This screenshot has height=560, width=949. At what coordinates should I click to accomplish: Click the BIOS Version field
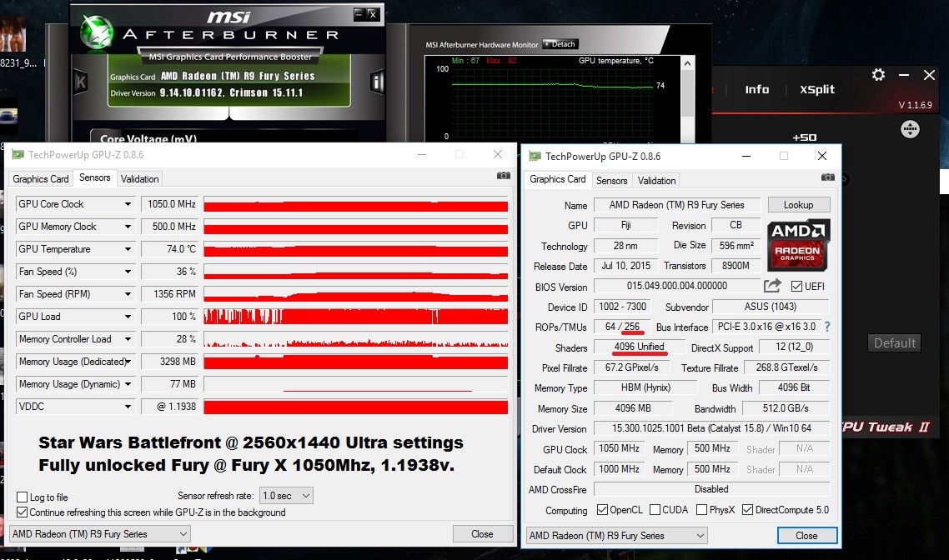[x=676, y=286]
